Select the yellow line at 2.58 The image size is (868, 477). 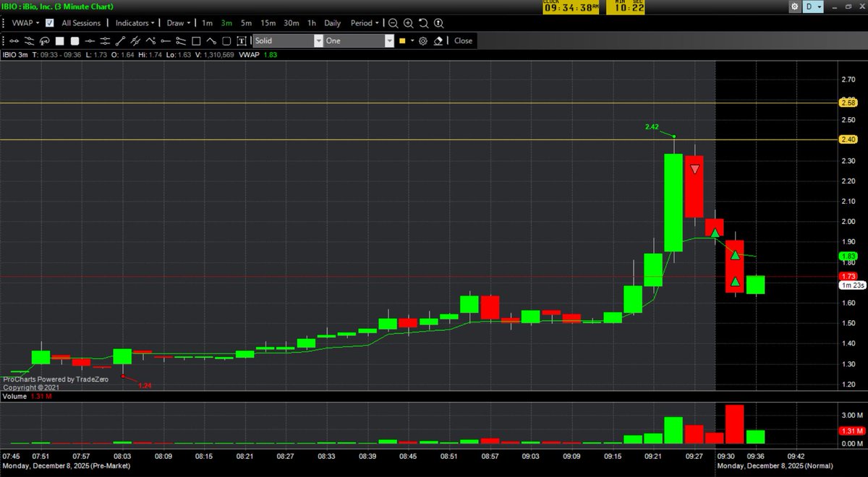[x=418, y=103]
